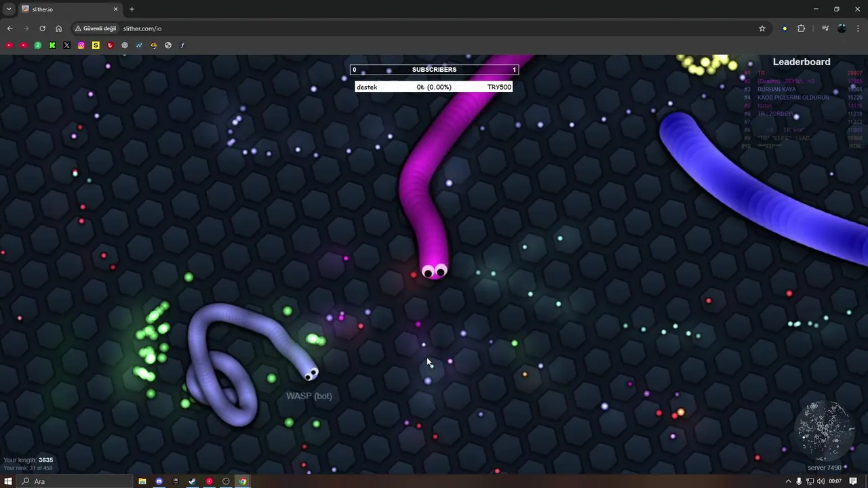Expand the tab search dropdown

pyautogui.click(x=8, y=9)
